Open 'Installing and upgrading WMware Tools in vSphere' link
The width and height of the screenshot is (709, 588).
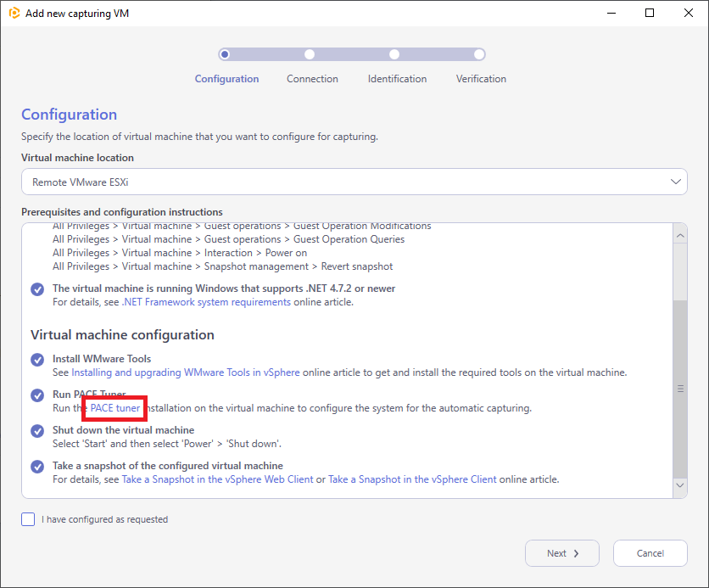186,372
